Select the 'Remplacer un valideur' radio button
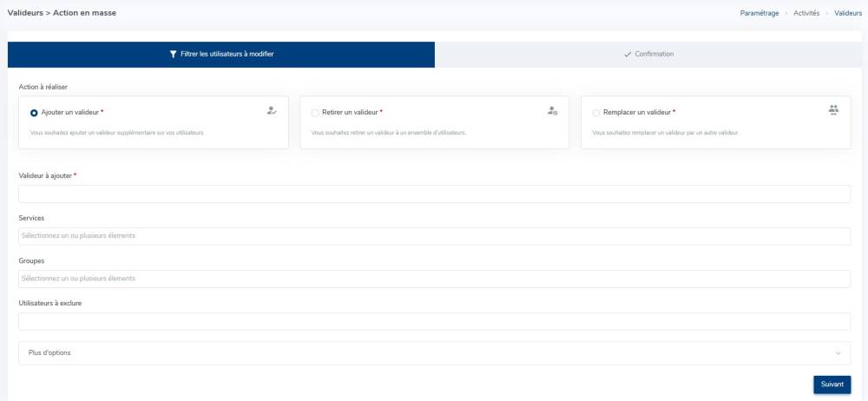Image resolution: width=868 pixels, height=401 pixels. (x=595, y=113)
